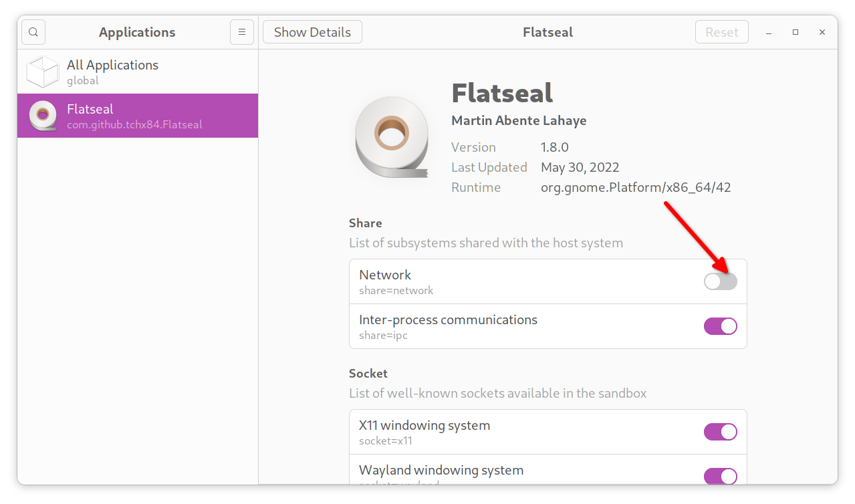Minimize the Flatseal window
The image size is (855, 504).
[x=769, y=32]
